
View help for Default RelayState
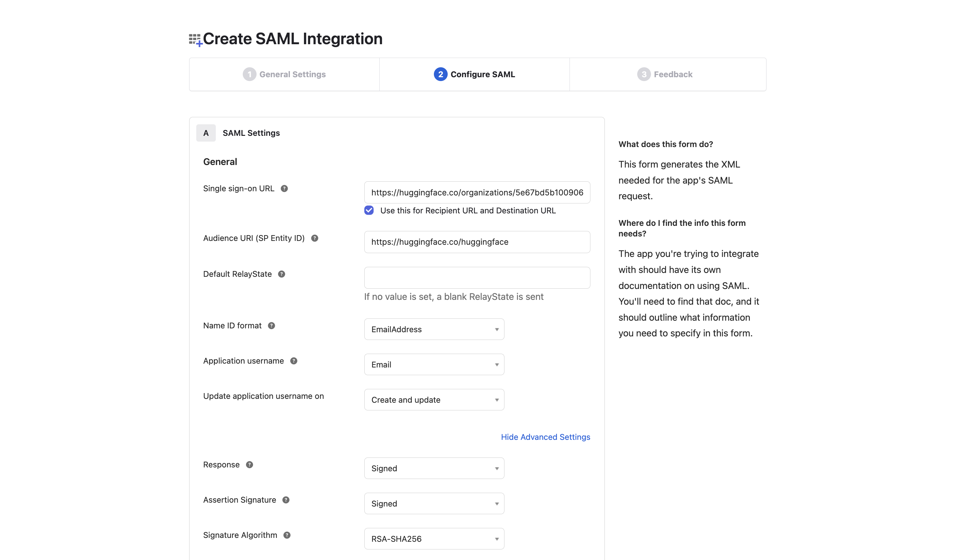[x=282, y=274]
